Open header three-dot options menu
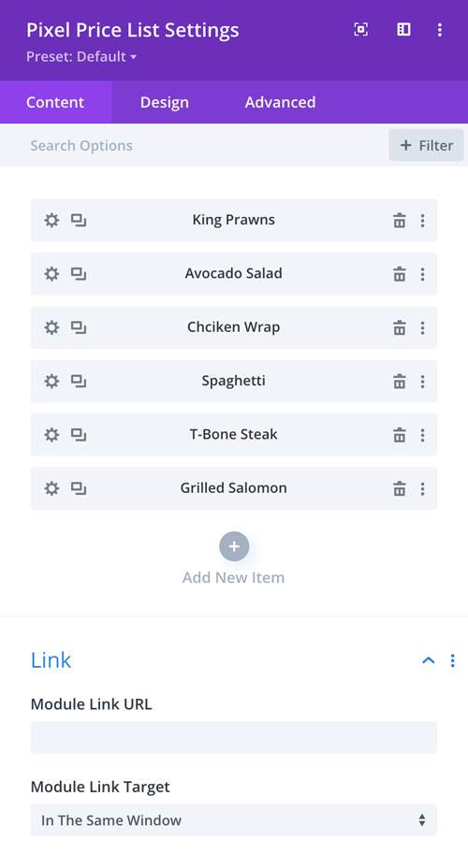This screenshot has height=868, width=468. 440,29
